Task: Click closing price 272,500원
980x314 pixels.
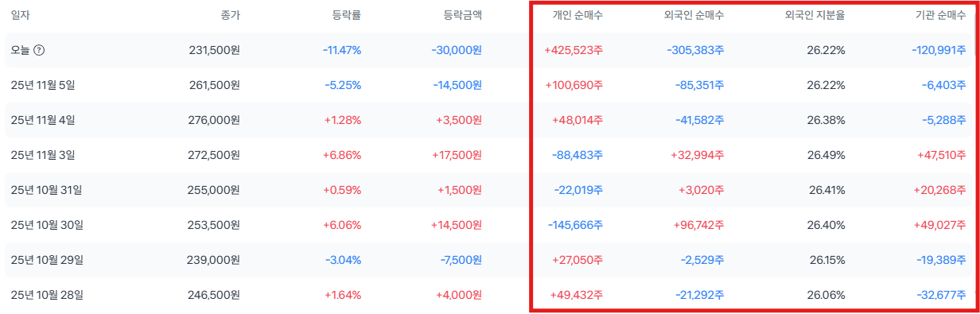Action: 214,155
